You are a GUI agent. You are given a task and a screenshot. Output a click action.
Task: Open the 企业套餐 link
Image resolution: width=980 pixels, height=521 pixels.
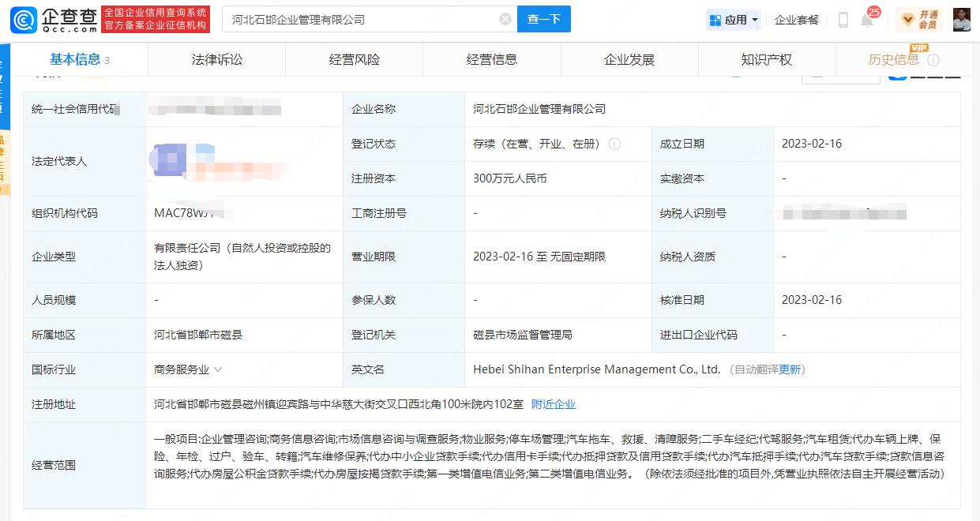797,20
